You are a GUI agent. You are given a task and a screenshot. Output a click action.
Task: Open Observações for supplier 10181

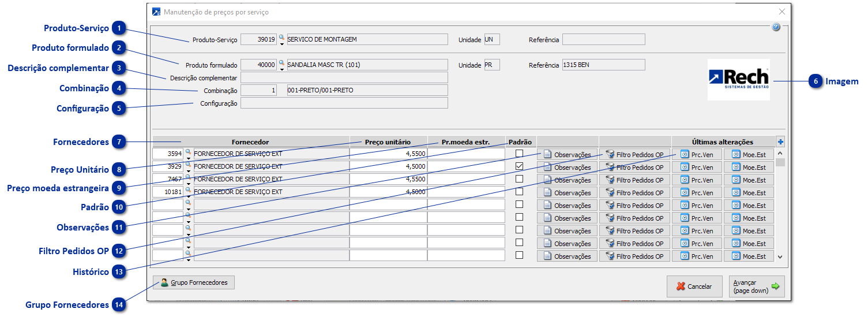pyautogui.click(x=567, y=193)
